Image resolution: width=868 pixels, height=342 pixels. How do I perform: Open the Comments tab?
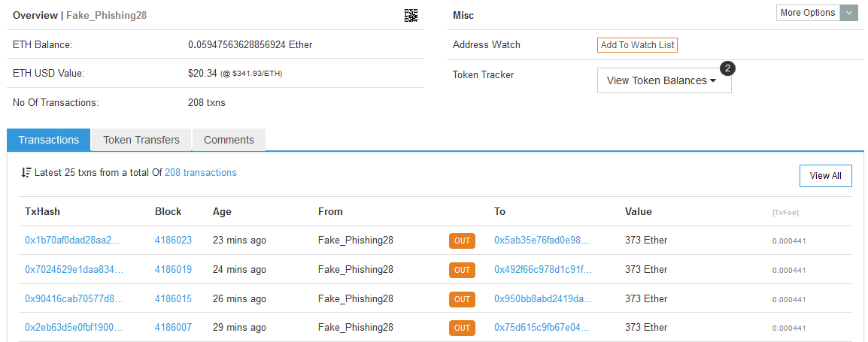point(229,140)
